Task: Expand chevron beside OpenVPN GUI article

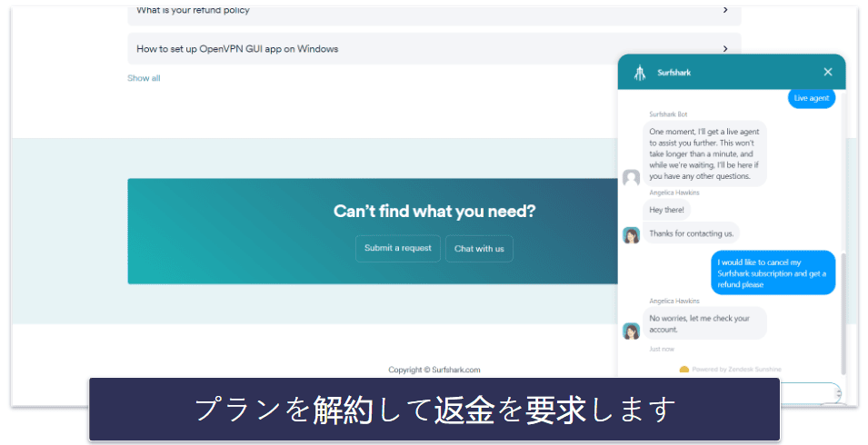Action: click(725, 49)
